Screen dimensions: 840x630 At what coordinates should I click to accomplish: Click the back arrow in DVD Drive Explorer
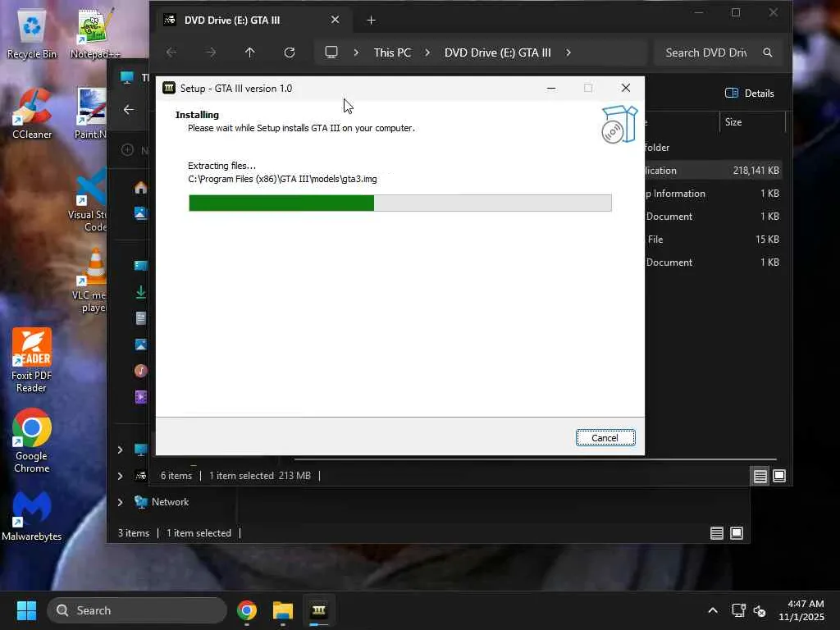point(171,52)
